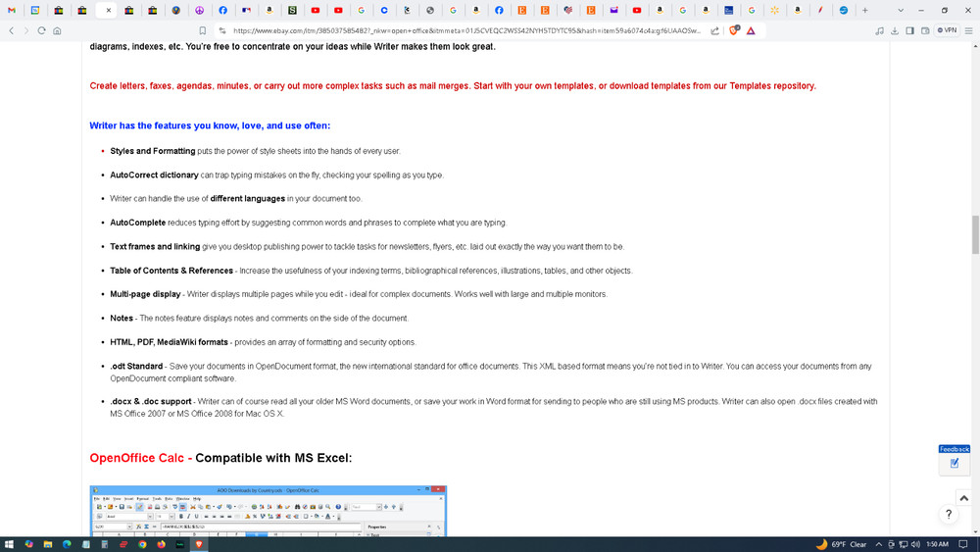Click the 'OpenOffice Calc -' red heading
The image size is (980, 552).
(140, 458)
